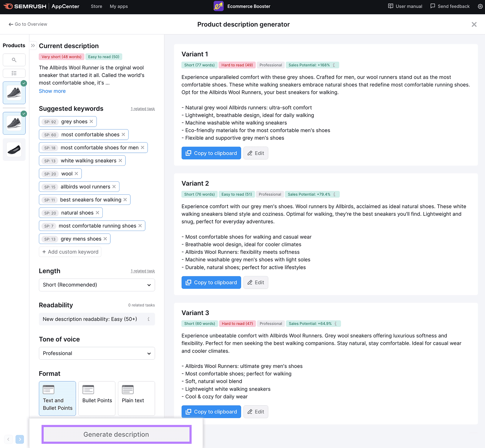
Task: Select the Bullet Points format
Action: pyautogui.click(x=97, y=398)
